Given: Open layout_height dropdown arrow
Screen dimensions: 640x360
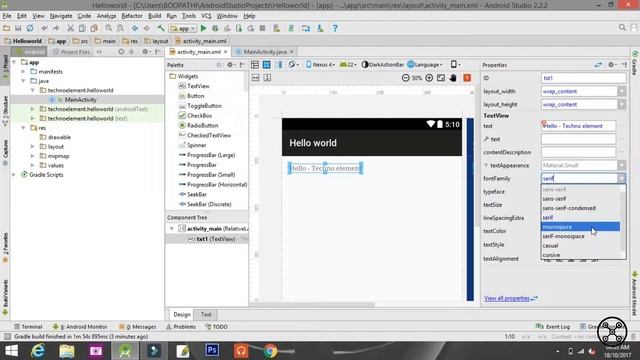Looking at the screenshot, I should pyautogui.click(x=621, y=104).
